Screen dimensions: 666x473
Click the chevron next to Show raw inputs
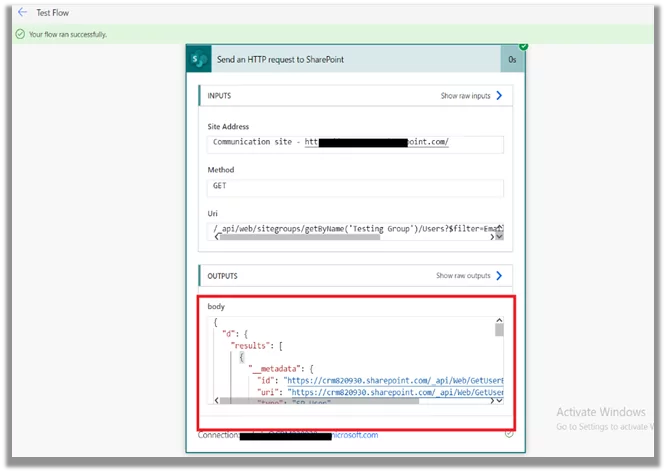pyautogui.click(x=500, y=96)
